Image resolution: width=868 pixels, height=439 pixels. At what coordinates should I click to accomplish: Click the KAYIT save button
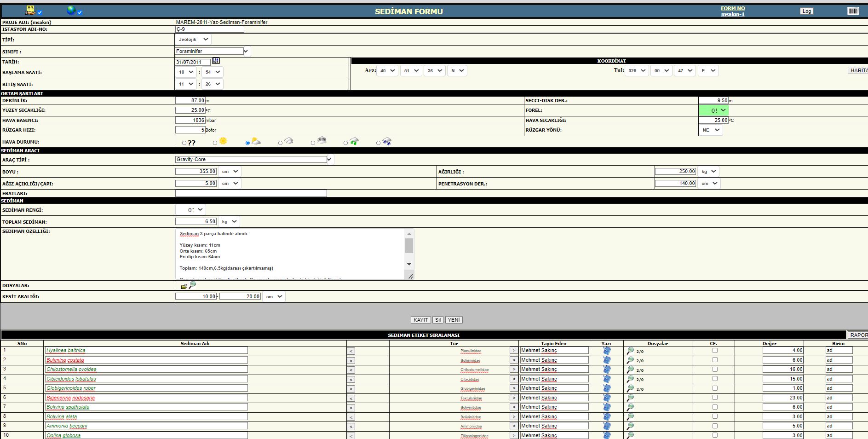tap(420, 320)
